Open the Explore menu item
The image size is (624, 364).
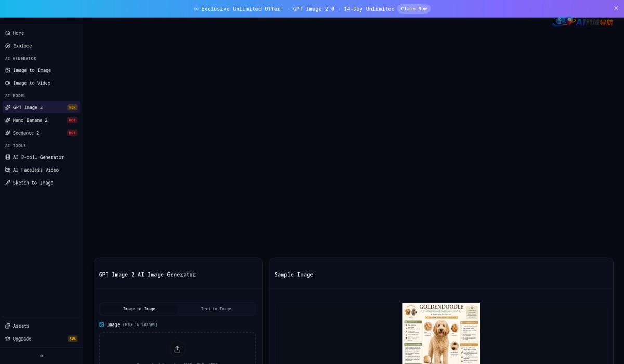point(42,46)
